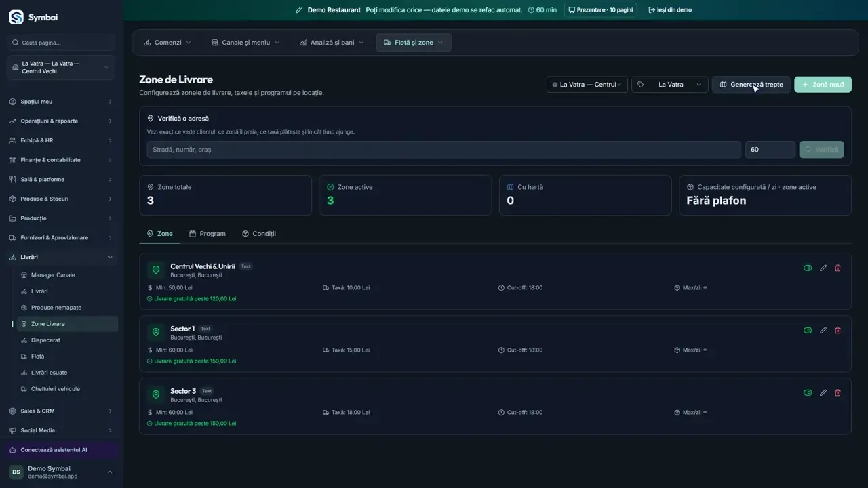Image resolution: width=868 pixels, height=488 pixels.
Task: Open the La Vatra — Centrul location dropdown
Action: (x=587, y=85)
